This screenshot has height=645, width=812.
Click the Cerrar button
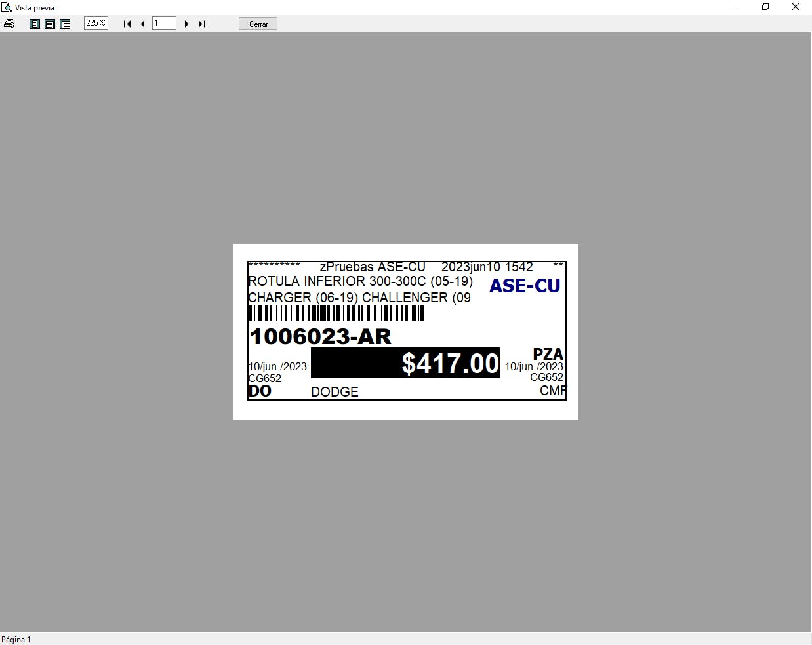pyautogui.click(x=258, y=24)
